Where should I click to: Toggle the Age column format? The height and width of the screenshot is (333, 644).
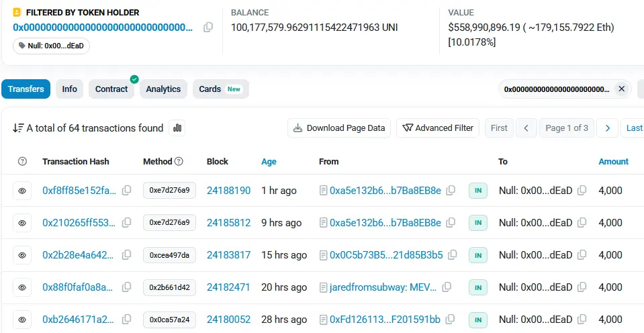[x=269, y=161]
